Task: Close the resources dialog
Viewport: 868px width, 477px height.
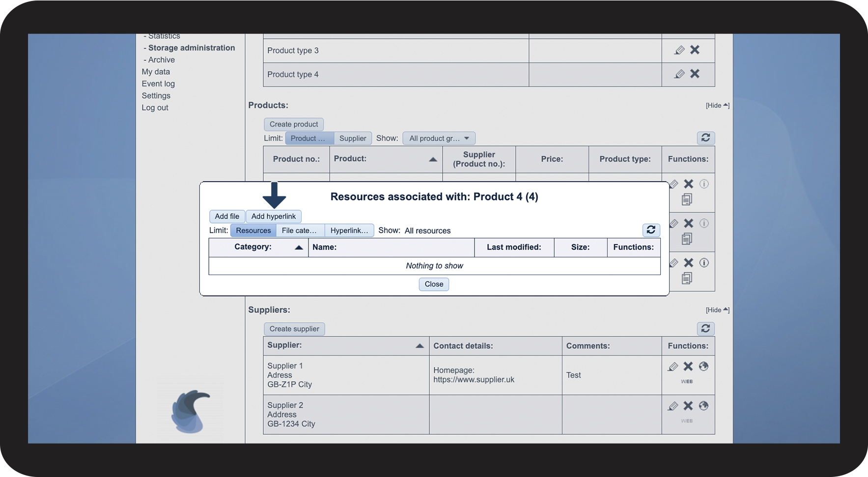Action: tap(434, 284)
